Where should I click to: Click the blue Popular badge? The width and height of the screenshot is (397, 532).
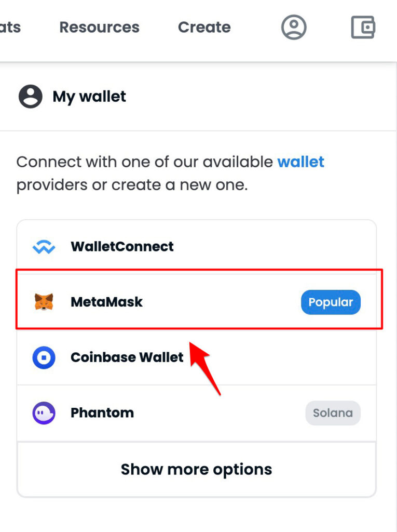(331, 302)
